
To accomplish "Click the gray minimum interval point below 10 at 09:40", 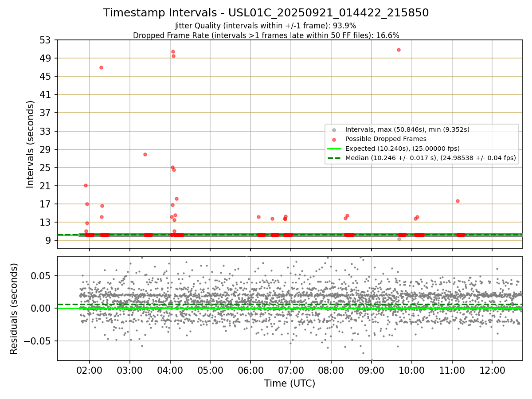I will coord(399,239).
